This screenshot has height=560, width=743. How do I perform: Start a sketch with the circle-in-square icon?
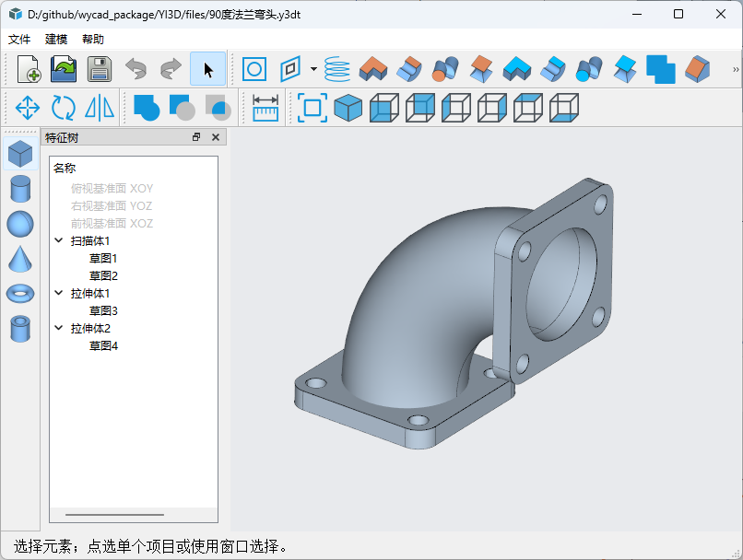tap(254, 69)
